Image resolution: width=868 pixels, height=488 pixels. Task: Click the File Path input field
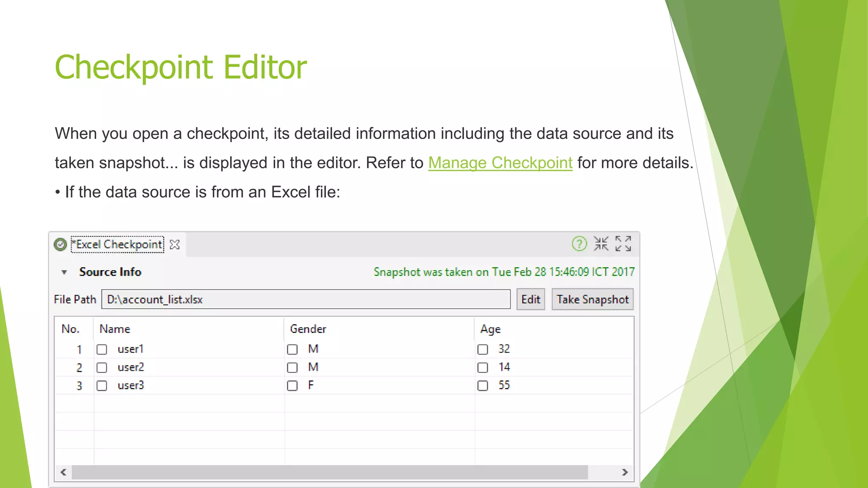click(x=306, y=299)
